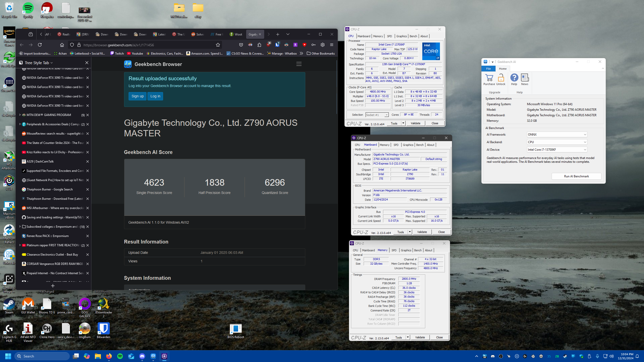Open the Help icon in Geekbench AI

point(514,79)
